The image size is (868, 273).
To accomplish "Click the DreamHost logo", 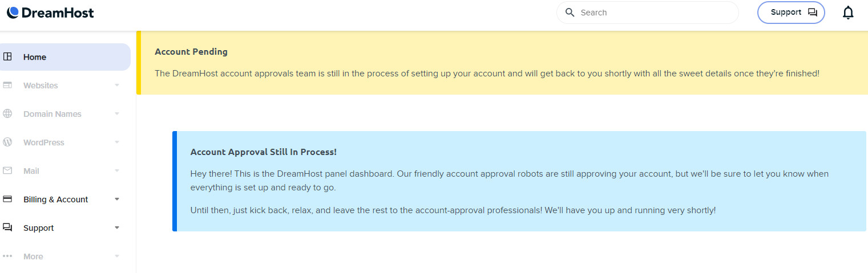I will [x=50, y=13].
